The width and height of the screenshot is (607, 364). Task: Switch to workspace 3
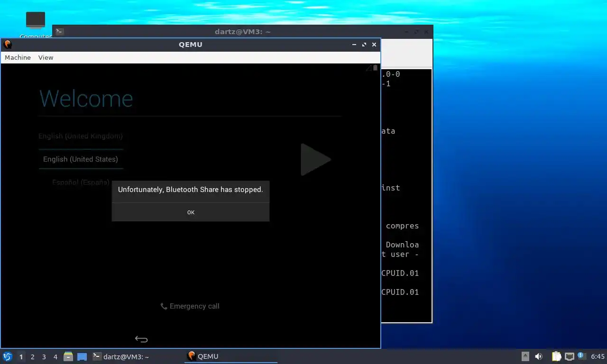coord(44,357)
